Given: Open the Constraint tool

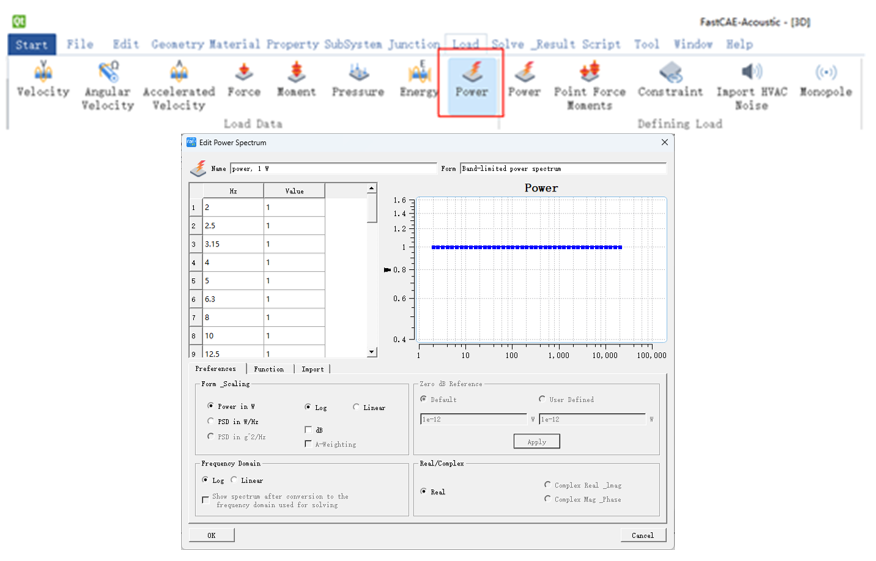Looking at the screenshot, I should pos(670,73).
